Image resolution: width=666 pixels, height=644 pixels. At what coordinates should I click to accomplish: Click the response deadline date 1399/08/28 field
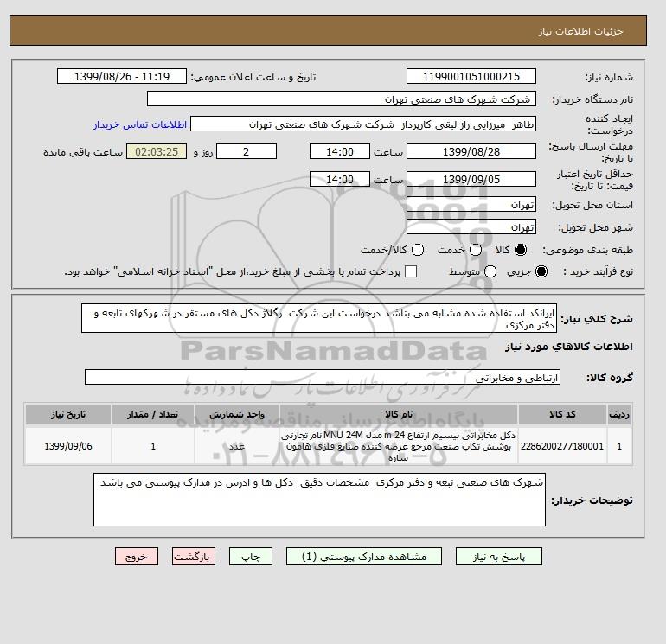[471, 151]
